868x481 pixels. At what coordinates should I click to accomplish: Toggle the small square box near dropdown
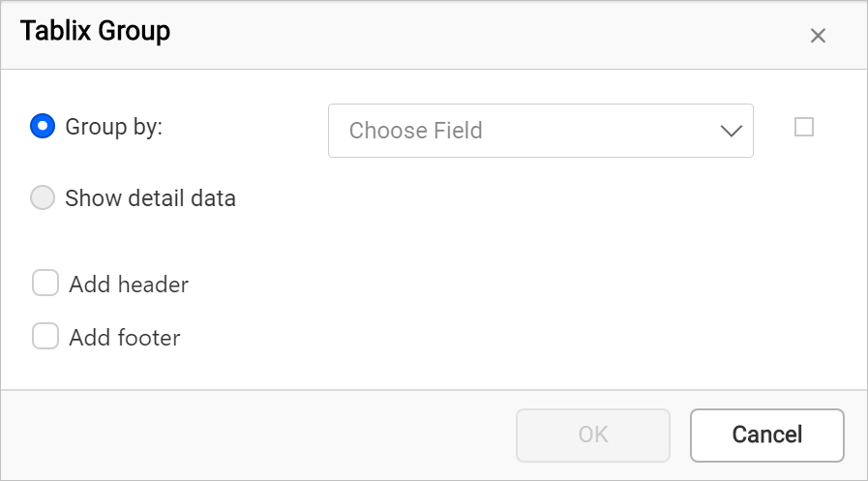[x=804, y=127]
